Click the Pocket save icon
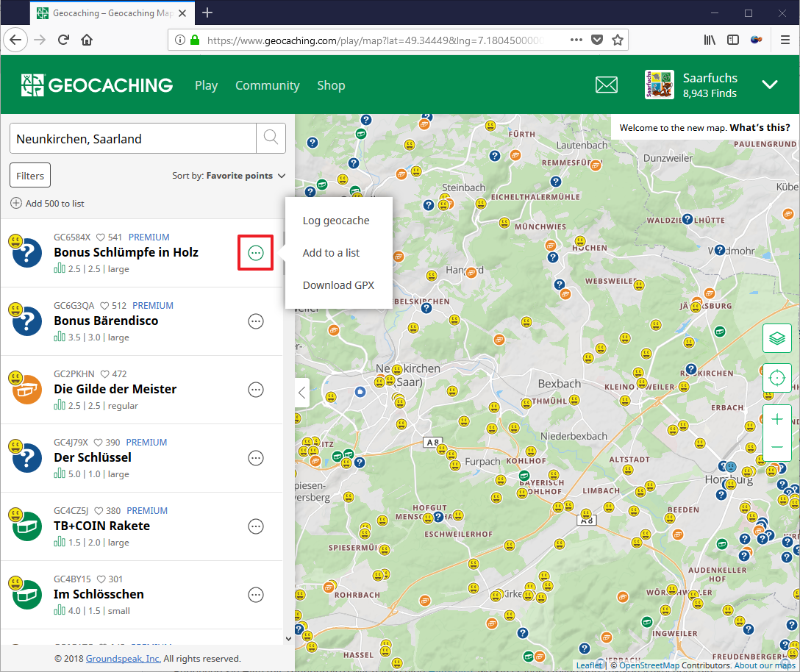The height and width of the screenshot is (672, 800). [597, 40]
